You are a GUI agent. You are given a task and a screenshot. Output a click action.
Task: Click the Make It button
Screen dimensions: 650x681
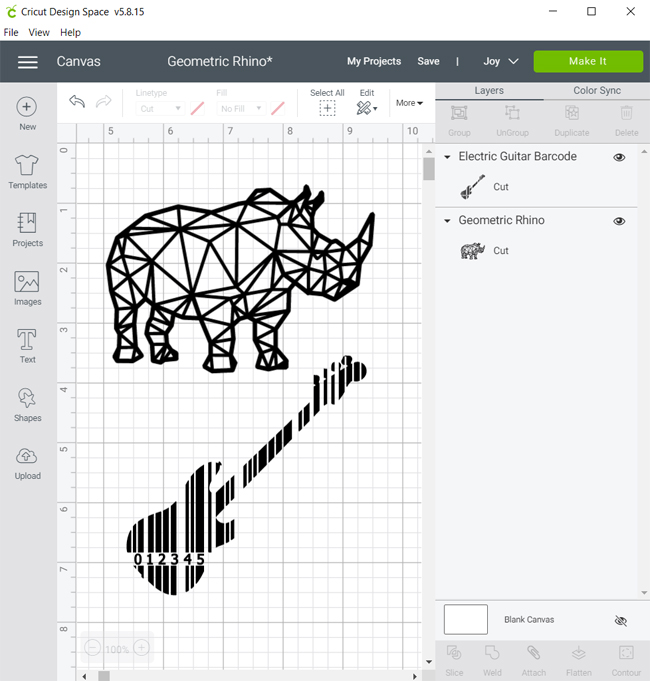click(x=588, y=61)
